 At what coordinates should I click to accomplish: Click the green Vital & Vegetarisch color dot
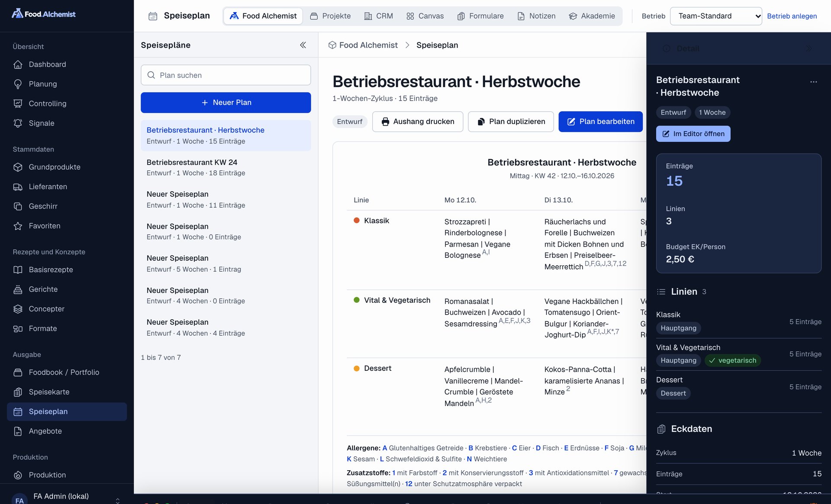pyautogui.click(x=357, y=300)
